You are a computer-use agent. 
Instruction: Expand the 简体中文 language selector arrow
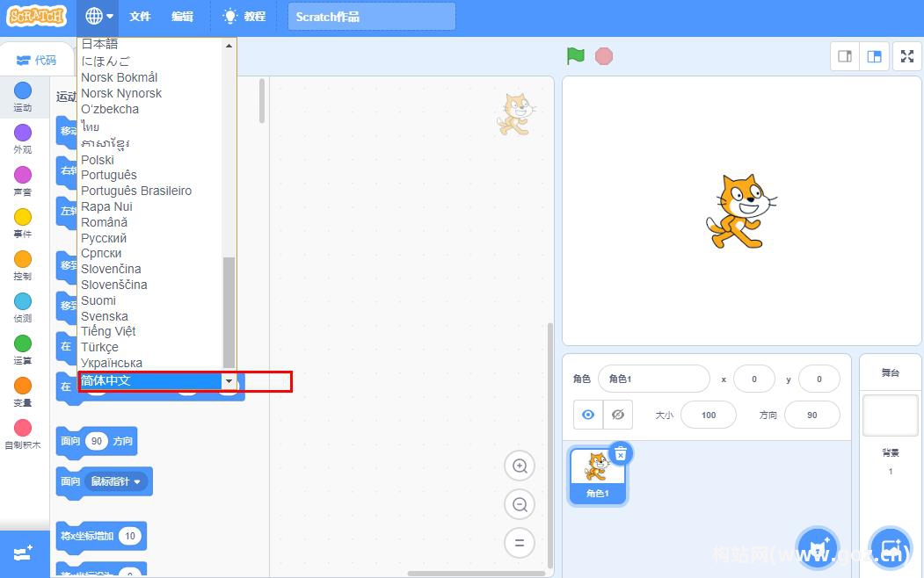pyautogui.click(x=229, y=381)
